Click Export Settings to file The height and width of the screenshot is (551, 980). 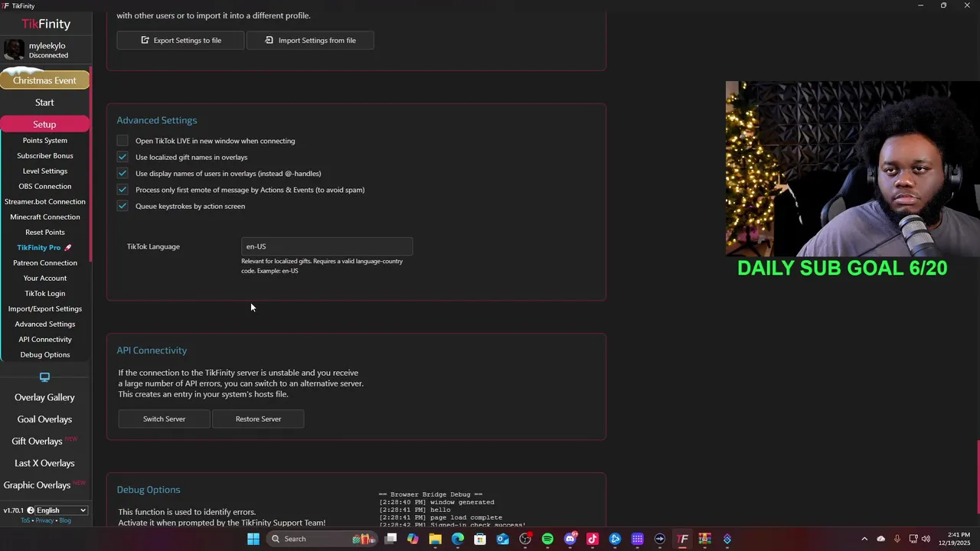click(181, 41)
